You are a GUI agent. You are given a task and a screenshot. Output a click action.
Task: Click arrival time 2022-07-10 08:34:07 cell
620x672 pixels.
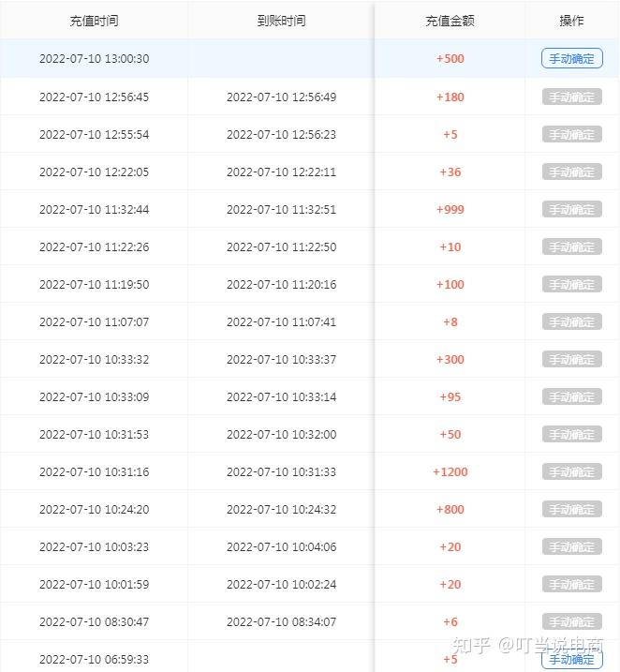point(281,621)
